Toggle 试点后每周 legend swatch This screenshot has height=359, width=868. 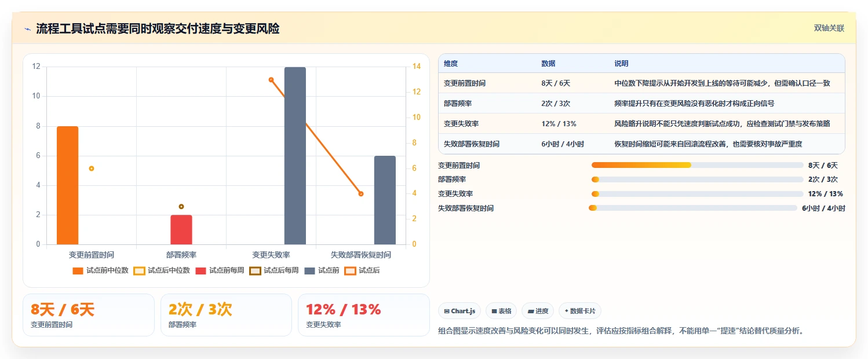pyautogui.click(x=256, y=270)
